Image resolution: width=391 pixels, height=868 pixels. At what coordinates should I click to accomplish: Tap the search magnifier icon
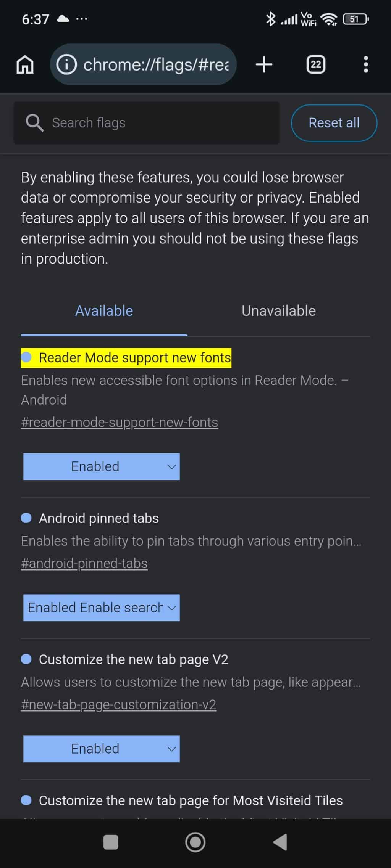[x=34, y=123]
